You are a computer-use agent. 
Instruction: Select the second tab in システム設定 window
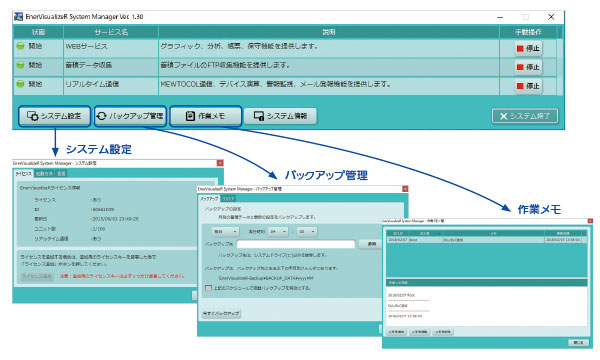44,174
